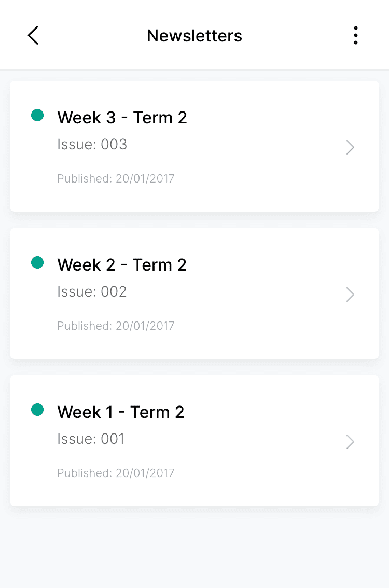This screenshot has width=389, height=588.
Task: Expand Week 1 newsletter using its chevron
Action: [x=350, y=442]
